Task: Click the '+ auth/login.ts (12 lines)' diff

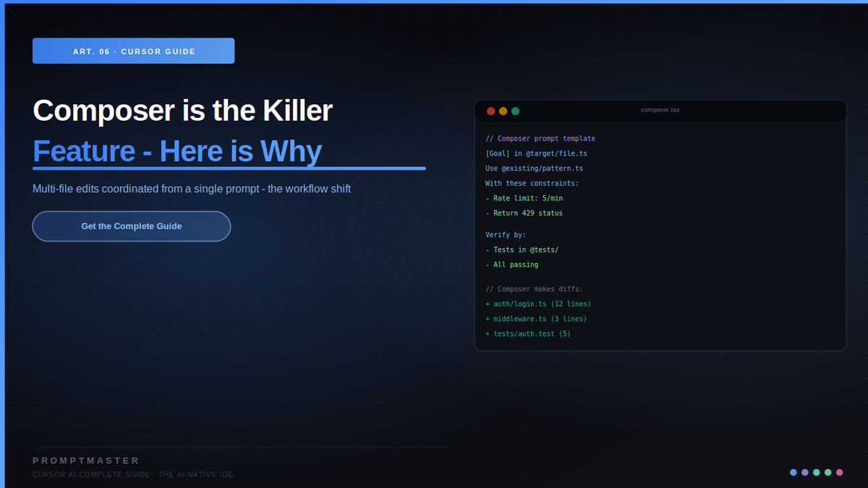Action: (538, 304)
